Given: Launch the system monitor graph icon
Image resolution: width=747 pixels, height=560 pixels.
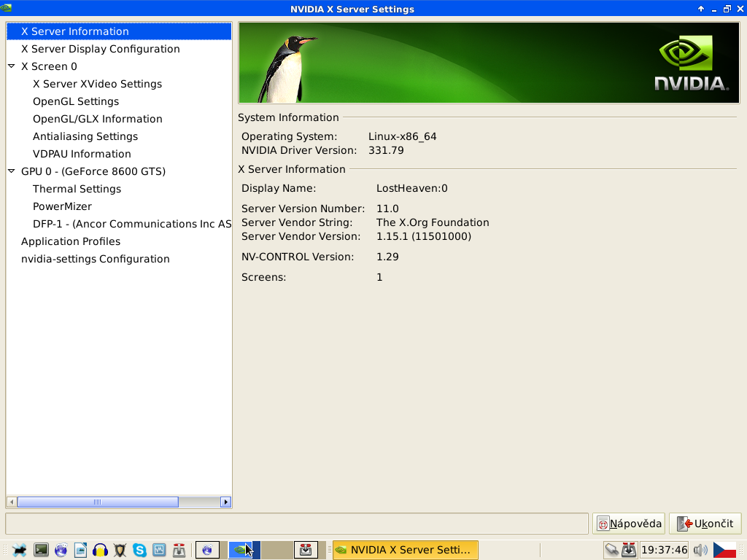Looking at the screenshot, I should 159,550.
